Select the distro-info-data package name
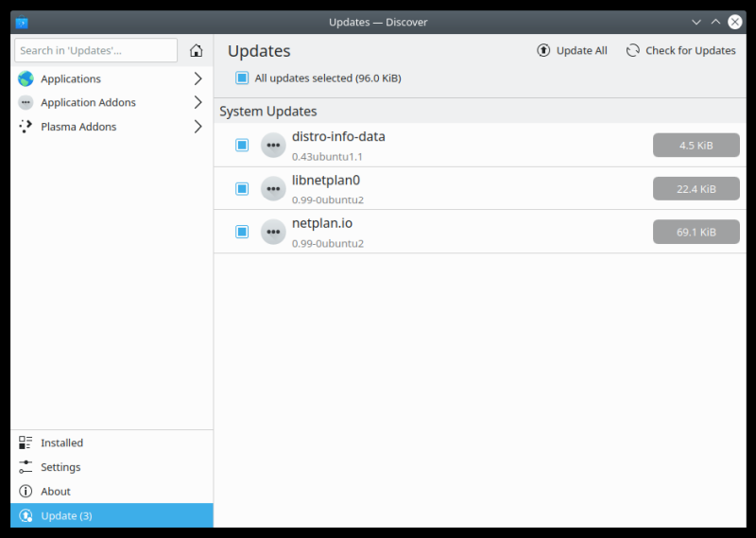This screenshot has width=756, height=538. point(338,136)
